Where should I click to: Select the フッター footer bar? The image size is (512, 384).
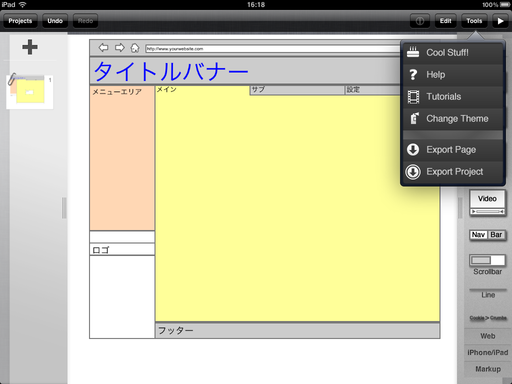coord(297,330)
